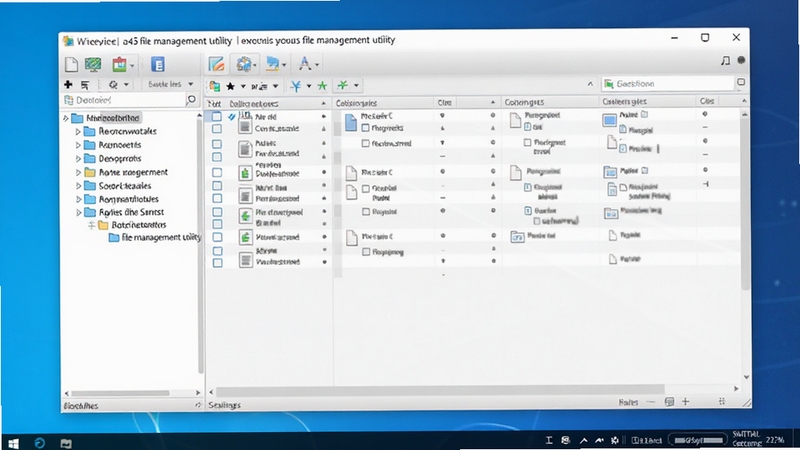Click the status bar plus zoom icon
800x450 pixels.
686,402
